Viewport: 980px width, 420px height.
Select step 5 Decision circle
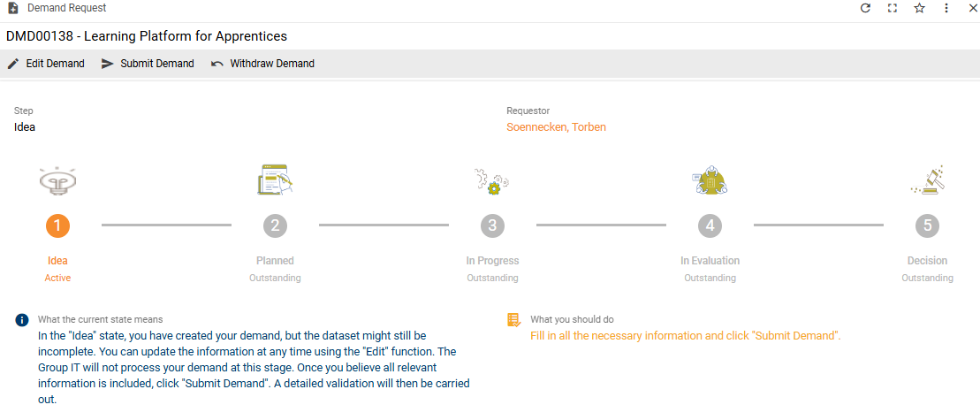tap(928, 225)
